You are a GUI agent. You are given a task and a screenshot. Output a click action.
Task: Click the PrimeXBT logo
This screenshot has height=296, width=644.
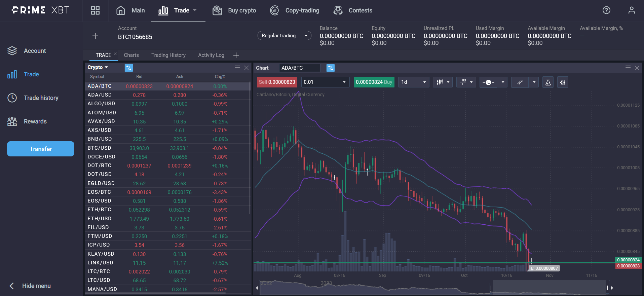pyautogui.click(x=40, y=10)
